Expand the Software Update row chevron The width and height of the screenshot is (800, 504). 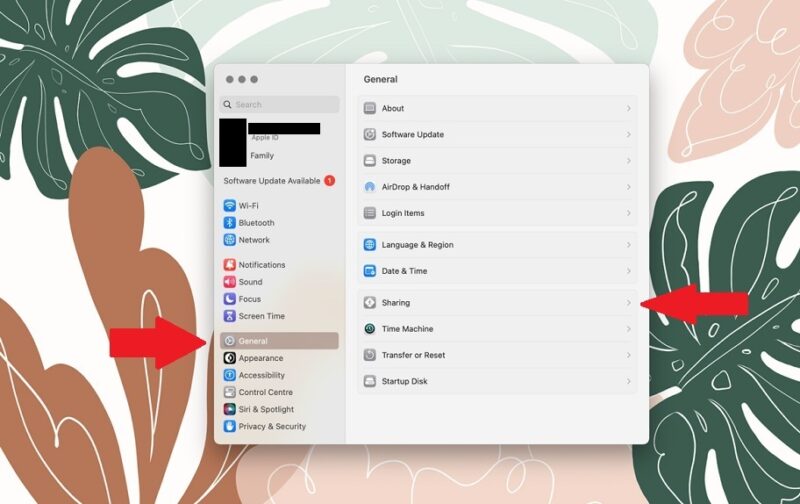[x=629, y=134]
